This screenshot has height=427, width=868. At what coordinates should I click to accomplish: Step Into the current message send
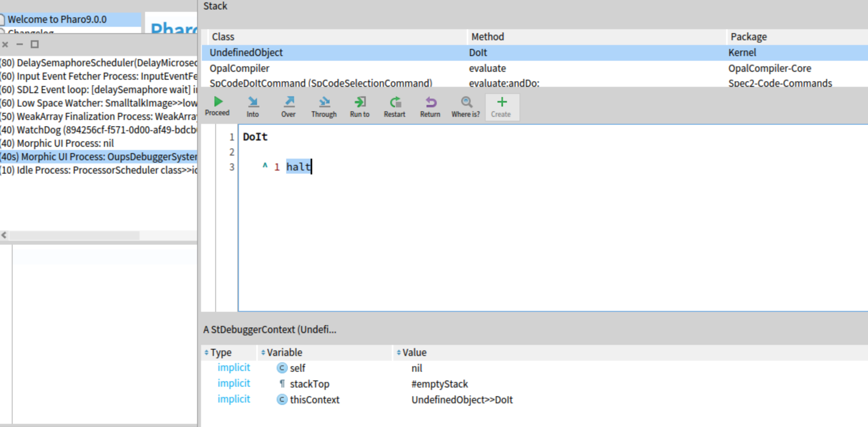point(253,106)
